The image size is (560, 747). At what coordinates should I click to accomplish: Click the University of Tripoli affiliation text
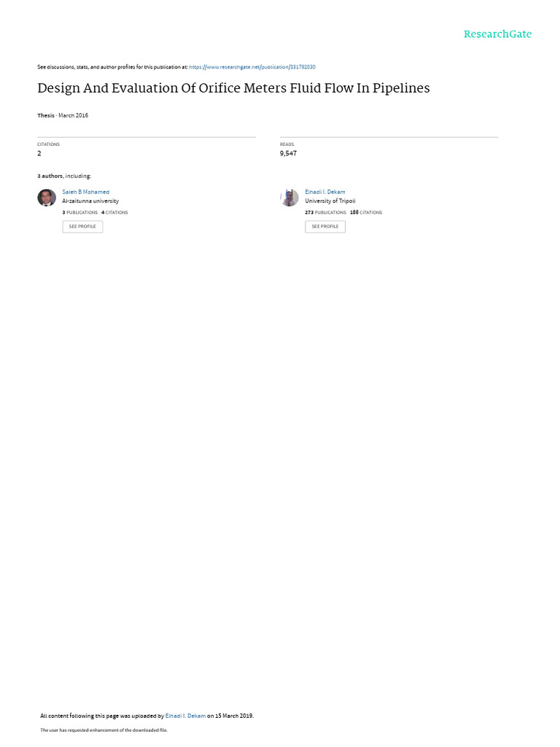pyautogui.click(x=330, y=201)
